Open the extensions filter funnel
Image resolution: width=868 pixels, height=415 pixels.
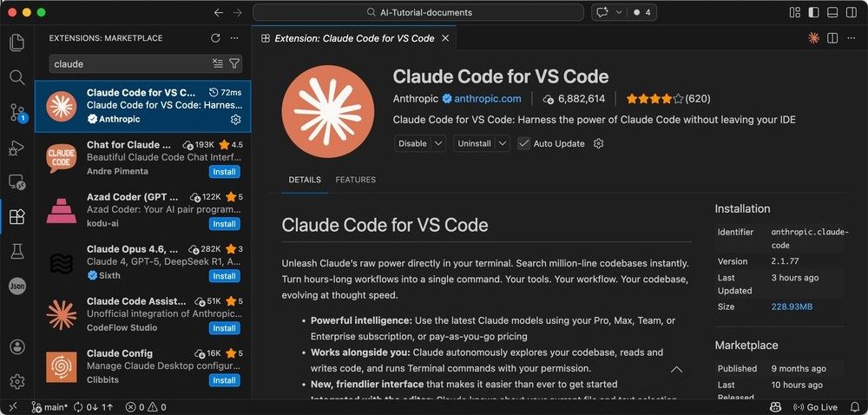pos(234,63)
